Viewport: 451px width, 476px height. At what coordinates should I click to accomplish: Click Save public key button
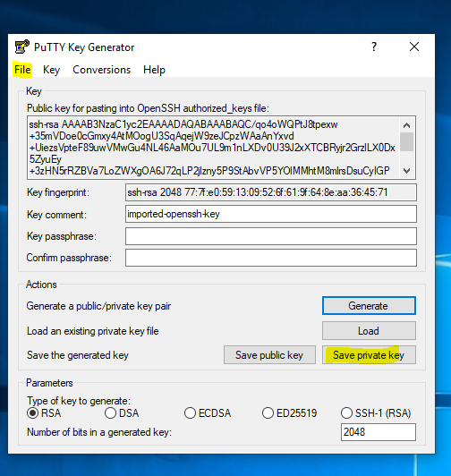point(269,355)
